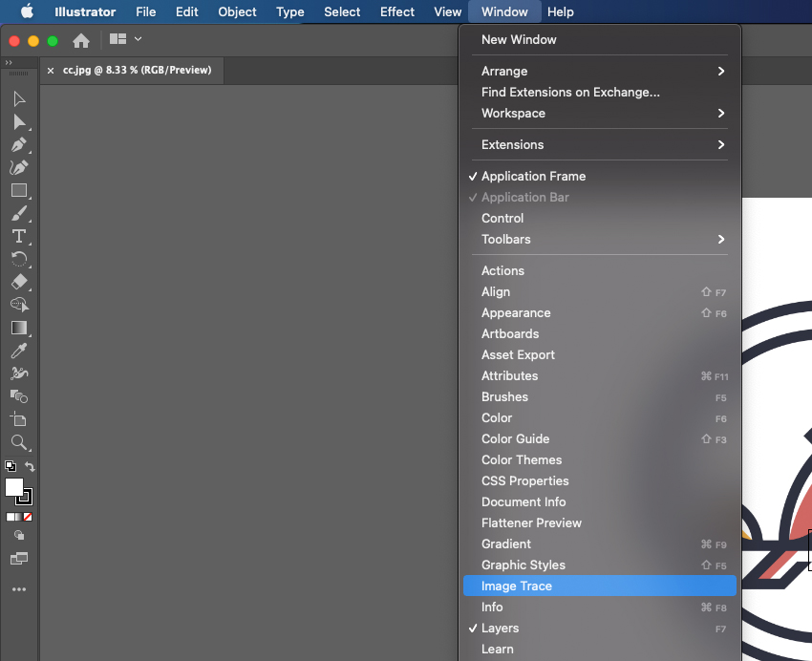Image resolution: width=812 pixels, height=661 pixels.
Task: Pick the Eyedropper tool
Action: click(19, 351)
